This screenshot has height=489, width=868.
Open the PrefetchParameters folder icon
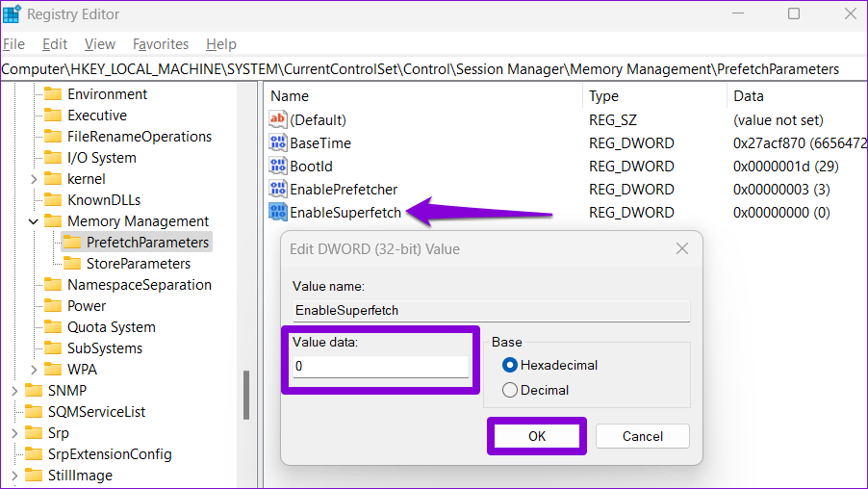tap(72, 242)
